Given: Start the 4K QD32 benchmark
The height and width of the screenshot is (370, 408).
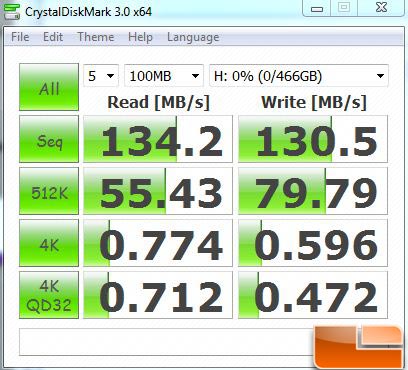Looking at the screenshot, I should (x=49, y=295).
